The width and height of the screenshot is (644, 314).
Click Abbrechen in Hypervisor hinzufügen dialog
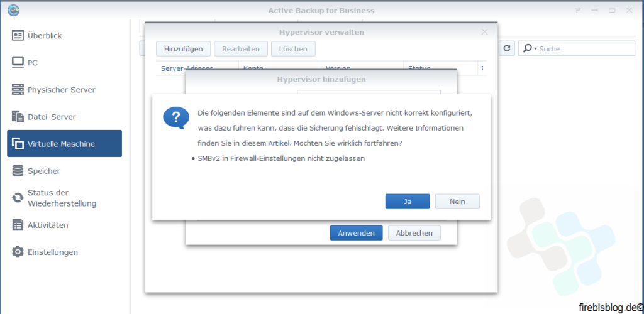point(414,233)
